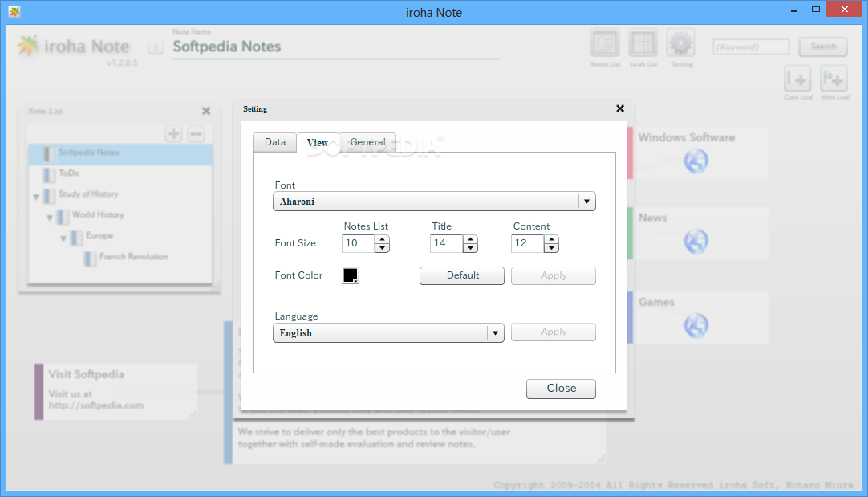Click the note info icon beside title
Viewport: 868px width, 497px height.
[x=156, y=47]
